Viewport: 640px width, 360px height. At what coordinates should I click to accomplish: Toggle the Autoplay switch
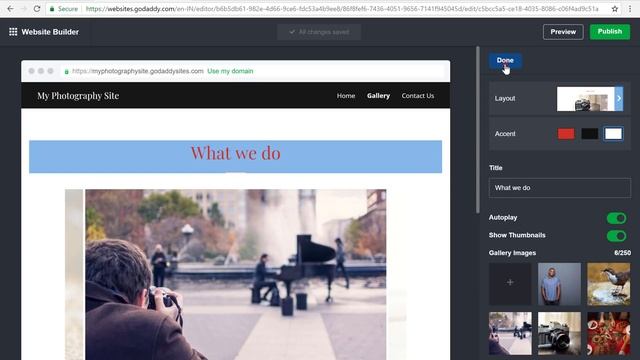tap(616, 218)
